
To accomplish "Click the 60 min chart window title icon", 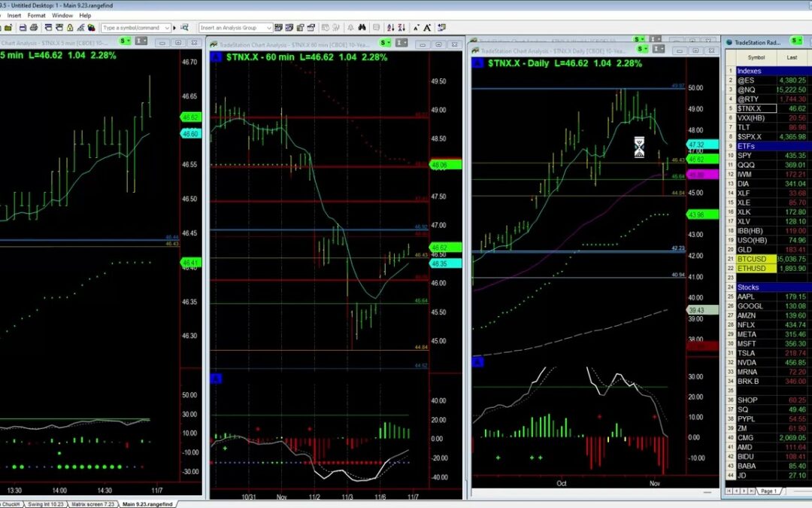I will 214,45.
